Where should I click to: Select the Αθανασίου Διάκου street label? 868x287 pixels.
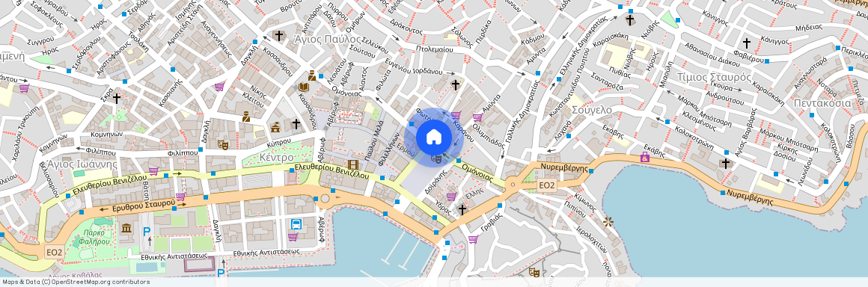pos(712,55)
